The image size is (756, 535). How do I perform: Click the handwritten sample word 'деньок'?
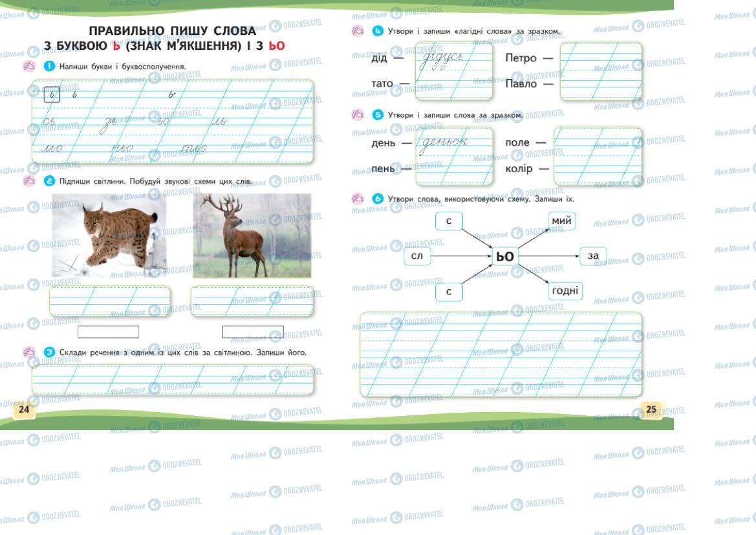point(444,144)
